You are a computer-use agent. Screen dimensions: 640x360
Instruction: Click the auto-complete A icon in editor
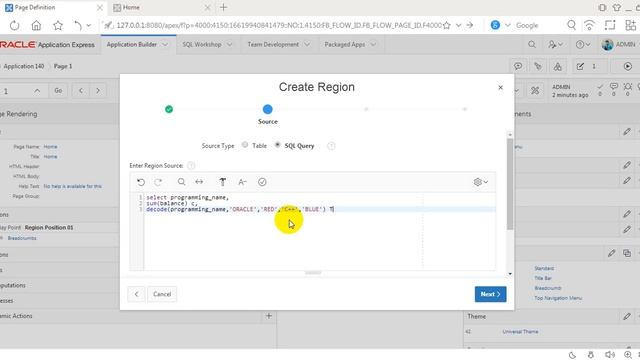242,182
